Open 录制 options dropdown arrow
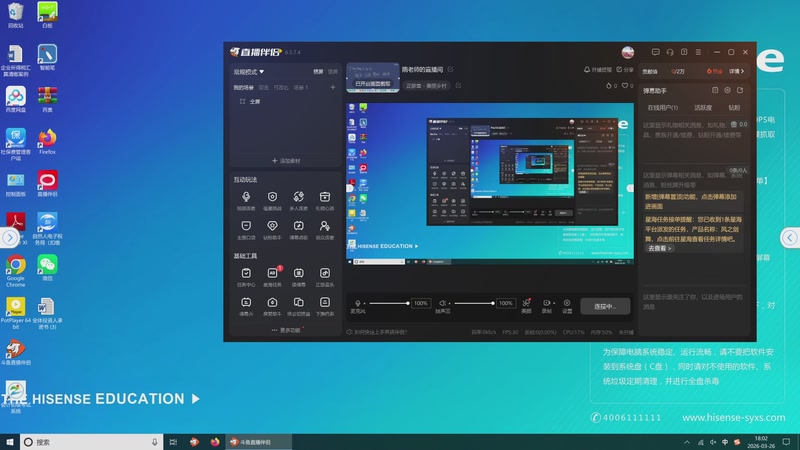Image resolution: width=800 pixels, height=450 pixels. pyautogui.click(x=554, y=303)
